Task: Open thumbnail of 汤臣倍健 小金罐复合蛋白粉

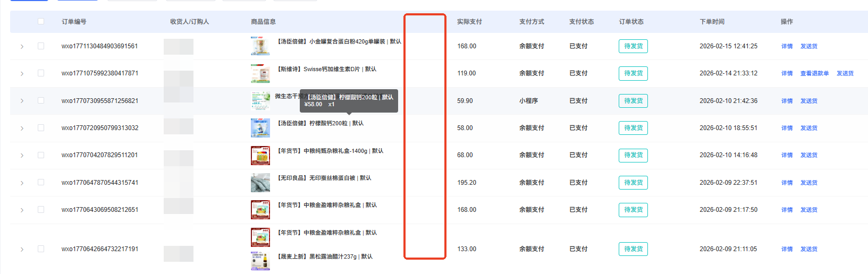Action: (260, 46)
